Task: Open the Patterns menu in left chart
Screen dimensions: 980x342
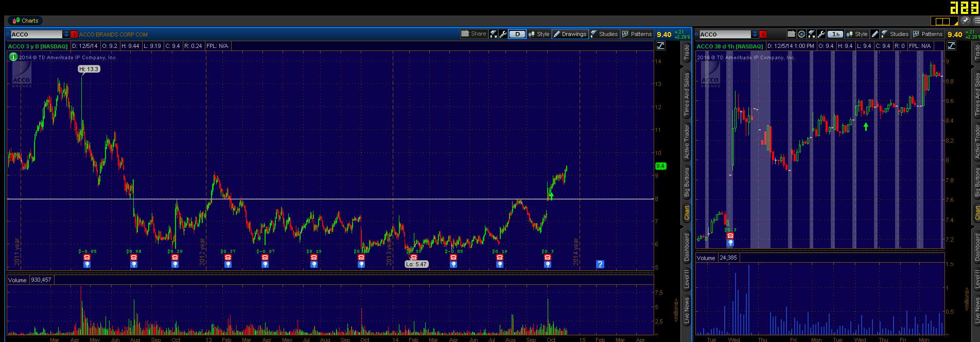Action: [637, 34]
